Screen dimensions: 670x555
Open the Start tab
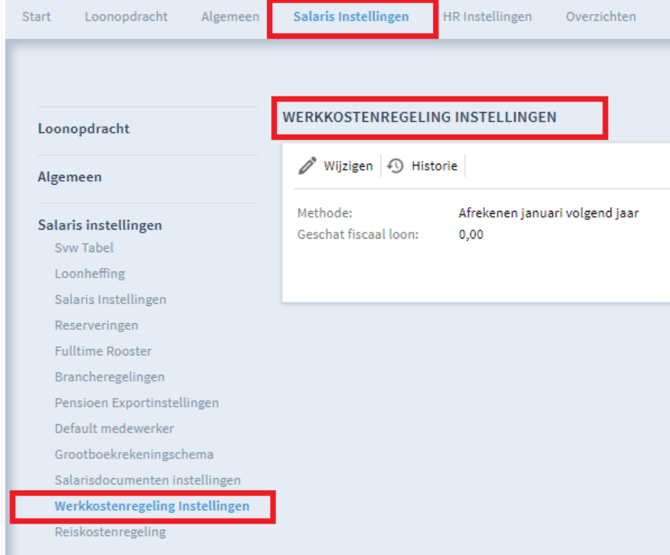click(36, 17)
